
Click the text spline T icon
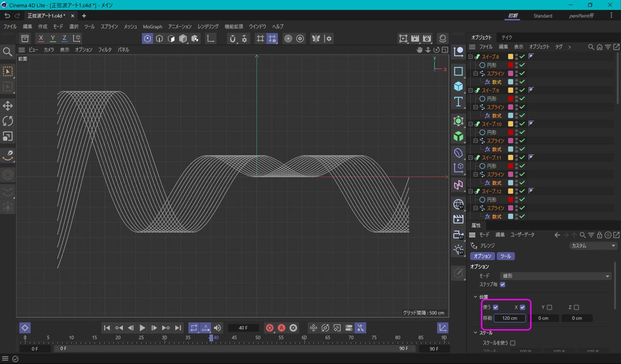click(x=458, y=102)
